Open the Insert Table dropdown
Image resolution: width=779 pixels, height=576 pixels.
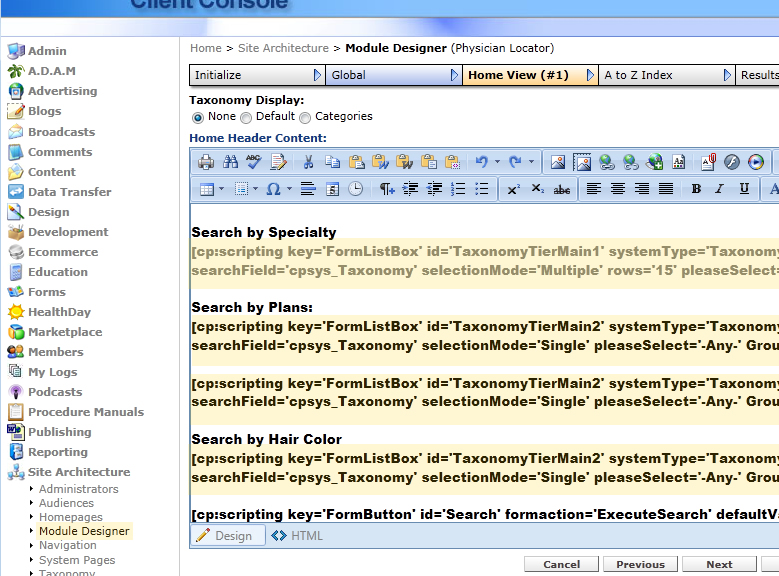(x=222, y=189)
